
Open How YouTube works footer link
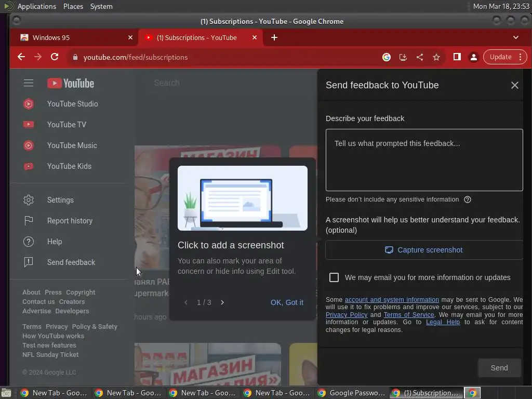[54, 336]
